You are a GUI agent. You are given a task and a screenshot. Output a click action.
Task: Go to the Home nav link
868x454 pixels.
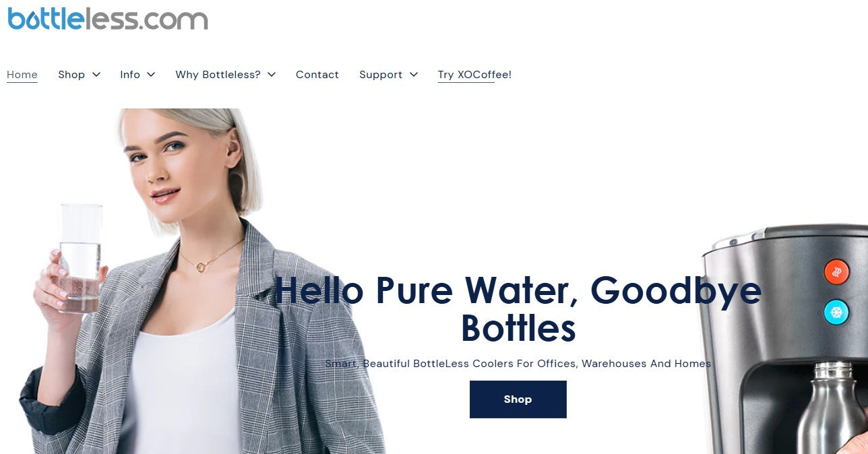(x=22, y=75)
